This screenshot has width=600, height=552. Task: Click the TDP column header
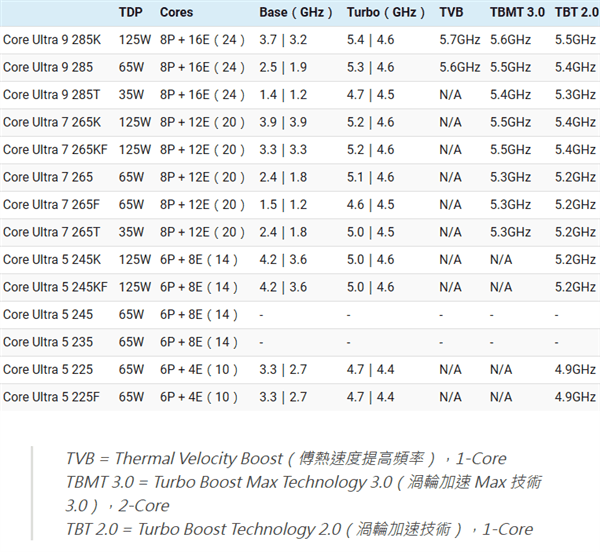pos(130,12)
